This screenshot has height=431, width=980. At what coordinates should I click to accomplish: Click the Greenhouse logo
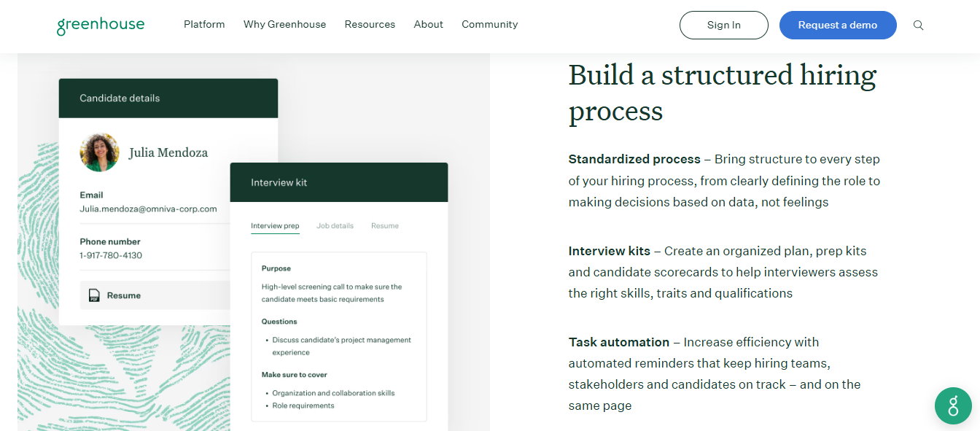(101, 26)
